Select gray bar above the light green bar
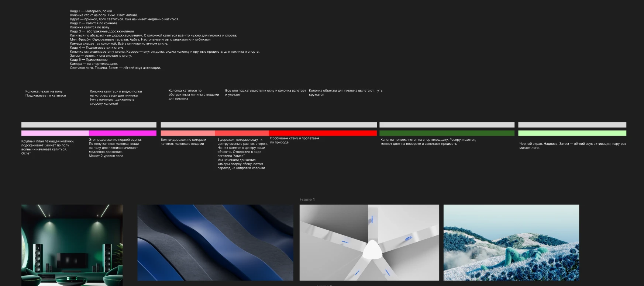This screenshot has width=644, height=286. click(x=572, y=125)
